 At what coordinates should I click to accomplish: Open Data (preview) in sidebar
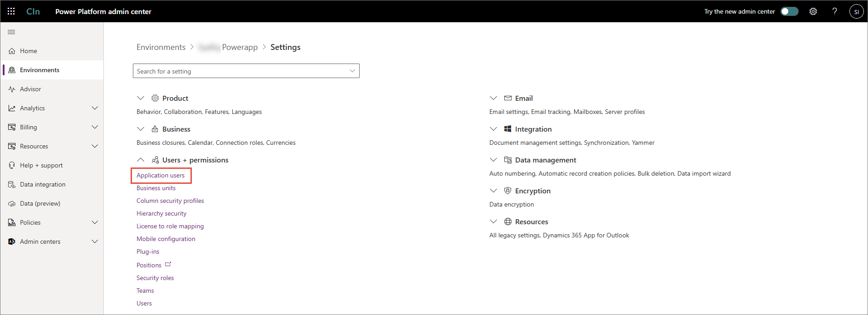click(x=52, y=203)
